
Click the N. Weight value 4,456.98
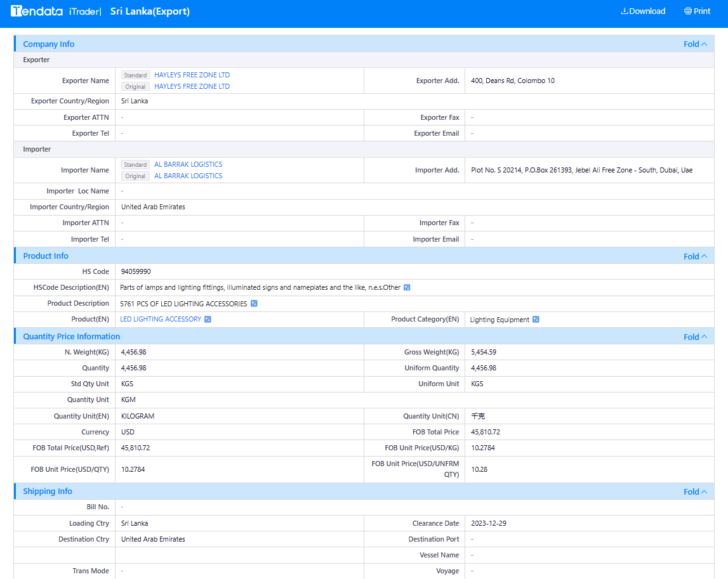134,352
